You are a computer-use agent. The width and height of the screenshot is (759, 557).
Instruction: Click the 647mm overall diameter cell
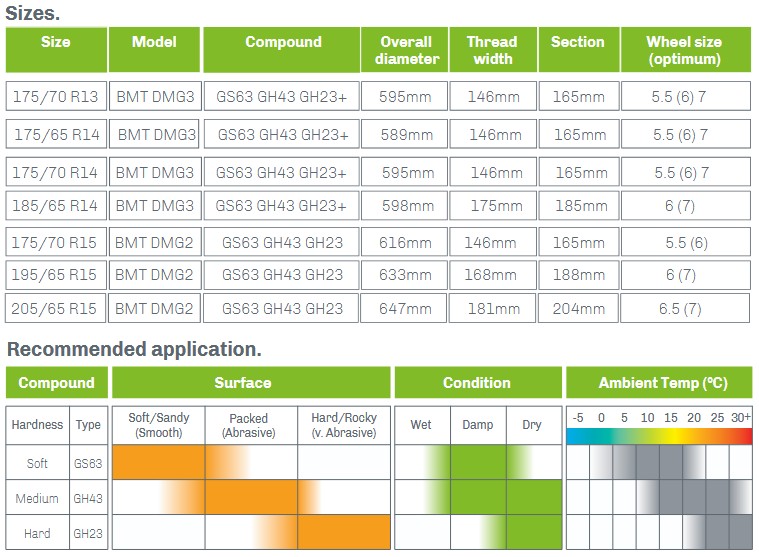[404, 308]
